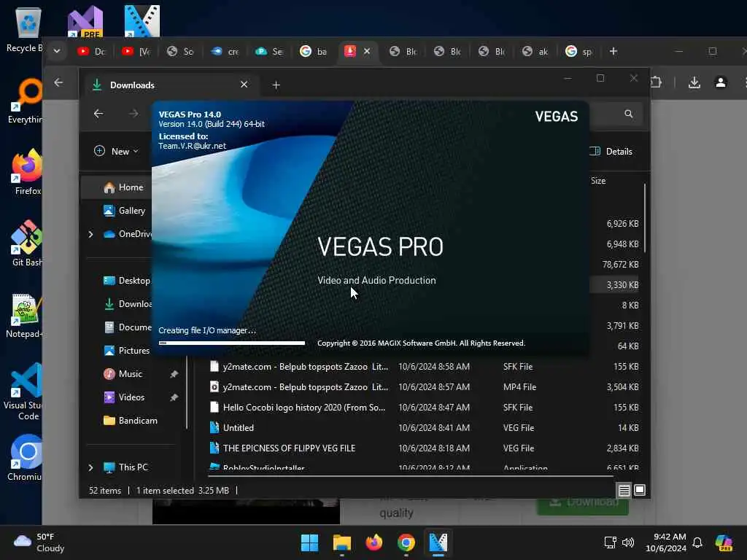Viewport: 747px width, 560px height.
Task: Select Videos in navigation pane
Action: tap(124, 397)
